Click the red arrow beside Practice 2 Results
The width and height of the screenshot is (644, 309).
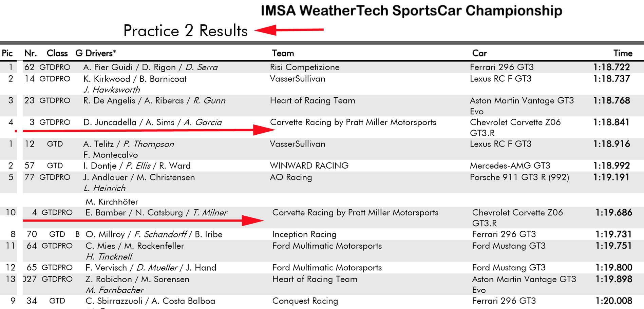pos(288,30)
